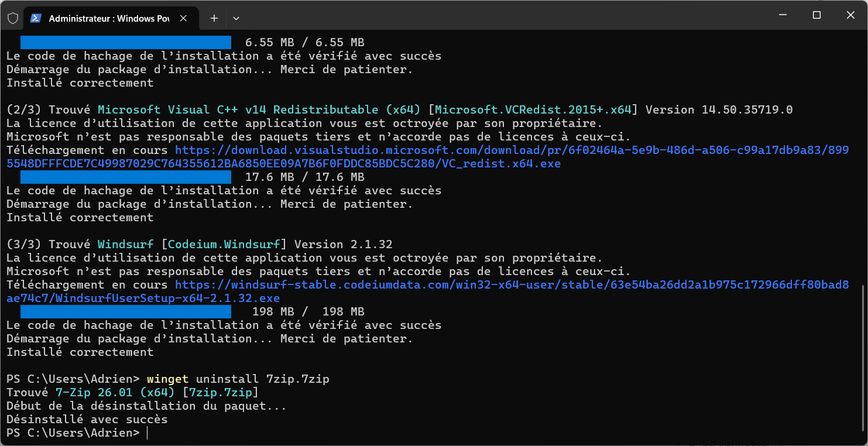
Task: Click the text "uninstall 7zip.7zip"
Action: [x=263, y=379]
